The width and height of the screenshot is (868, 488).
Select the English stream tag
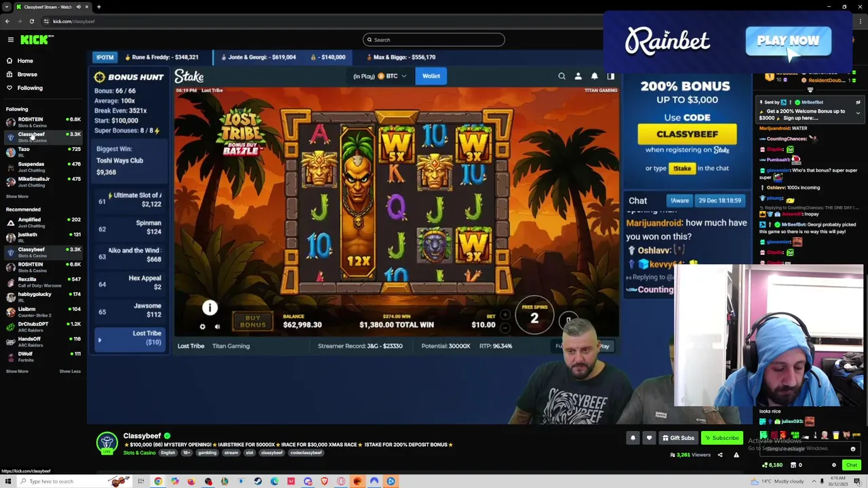[x=167, y=453]
